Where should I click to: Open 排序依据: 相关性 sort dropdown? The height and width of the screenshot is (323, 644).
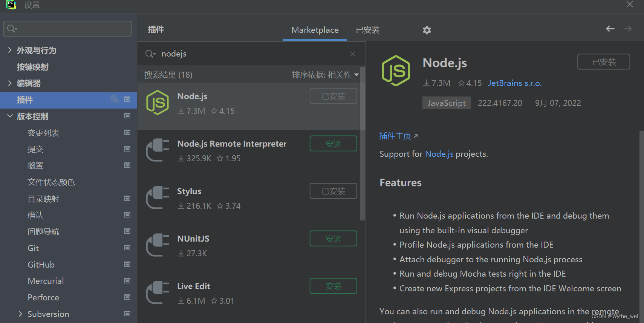325,75
